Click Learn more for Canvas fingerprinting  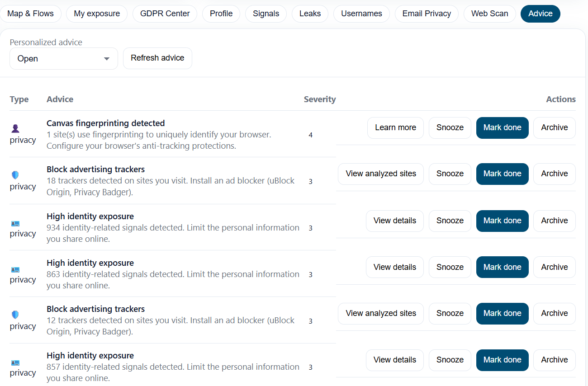(395, 127)
